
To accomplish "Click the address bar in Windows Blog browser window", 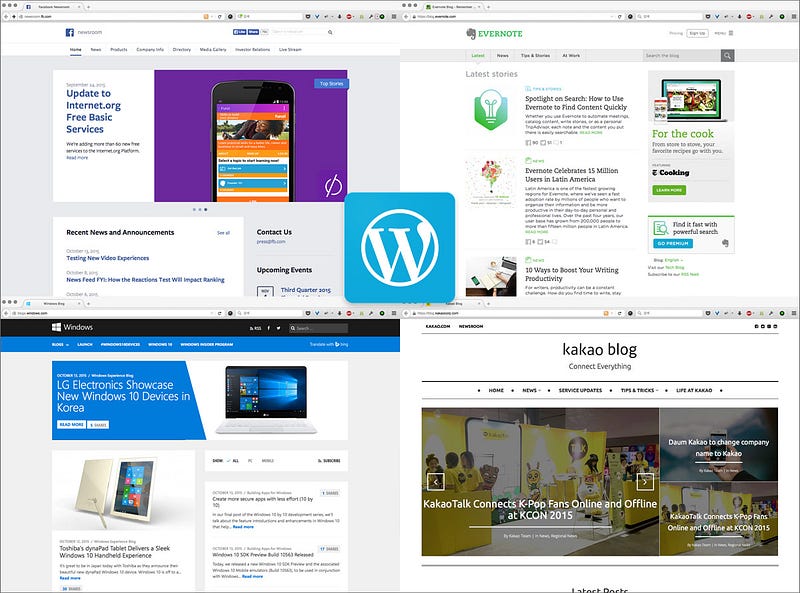I will click(112, 313).
